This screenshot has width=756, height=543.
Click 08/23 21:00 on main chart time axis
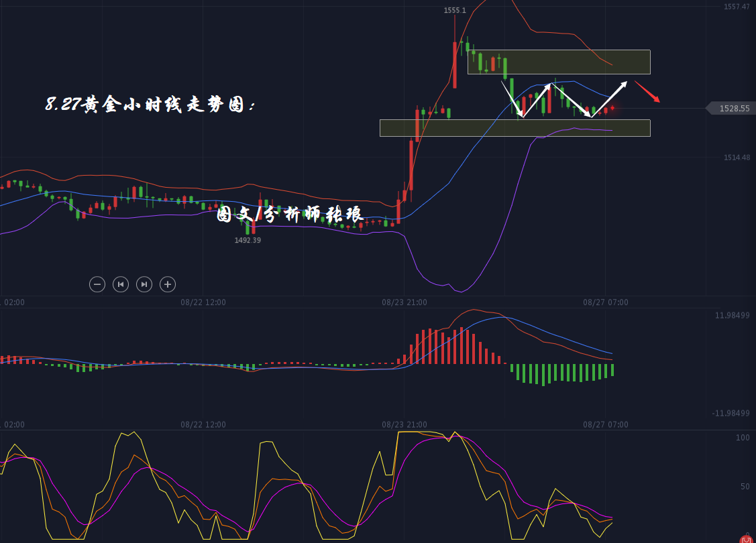[404, 302]
